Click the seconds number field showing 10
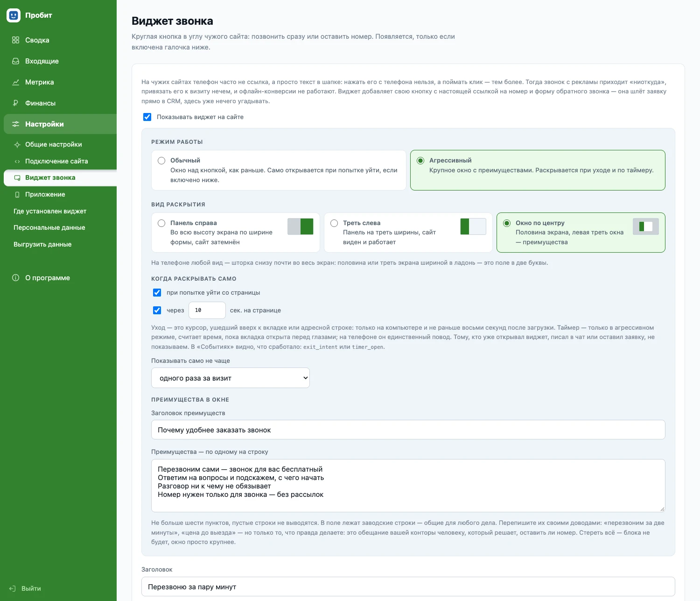 [x=207, y=311]
